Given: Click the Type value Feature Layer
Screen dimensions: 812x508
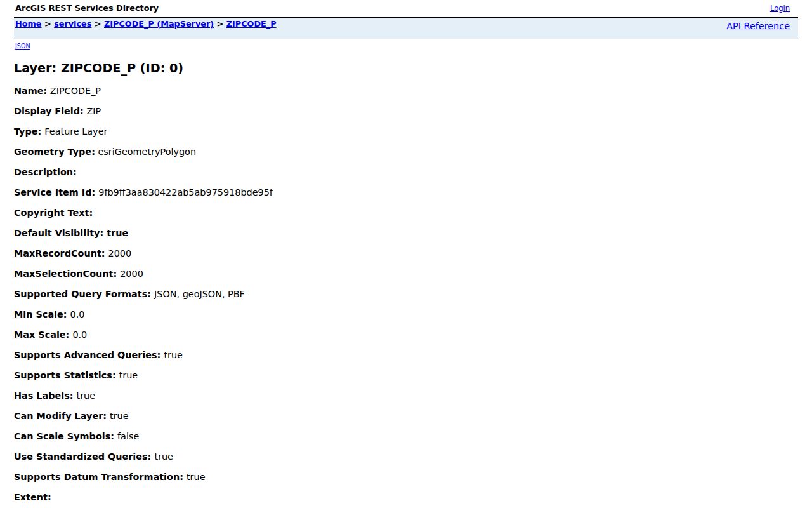Looking at the screenshot, I should click(76, 131).
